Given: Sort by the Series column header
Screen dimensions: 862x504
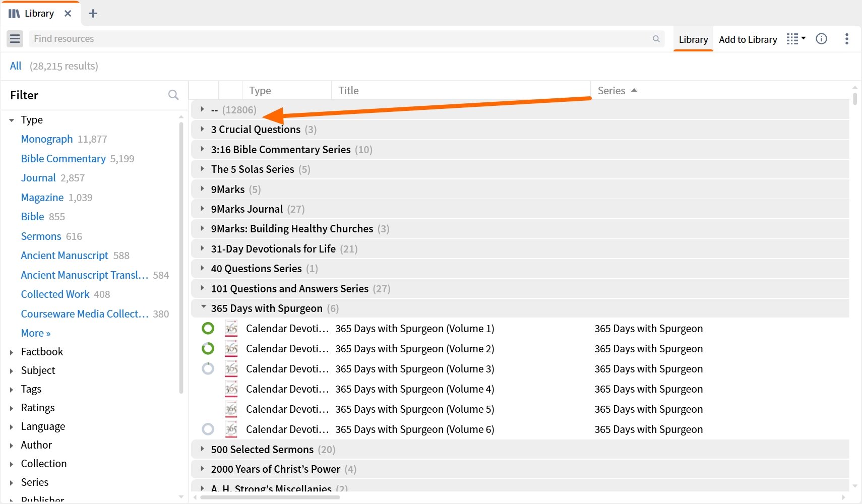Looking at the screenshot, I should [x=611, y=91].
